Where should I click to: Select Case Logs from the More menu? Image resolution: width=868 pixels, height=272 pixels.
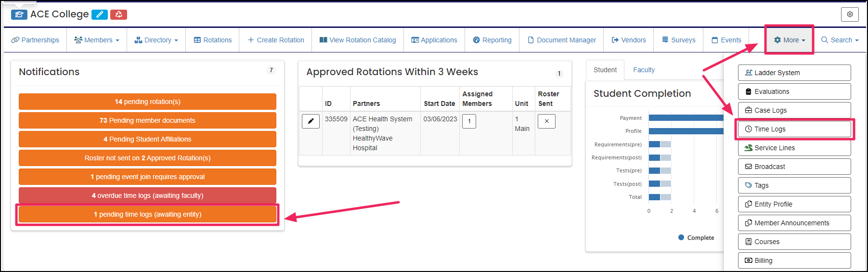point(794,110)
